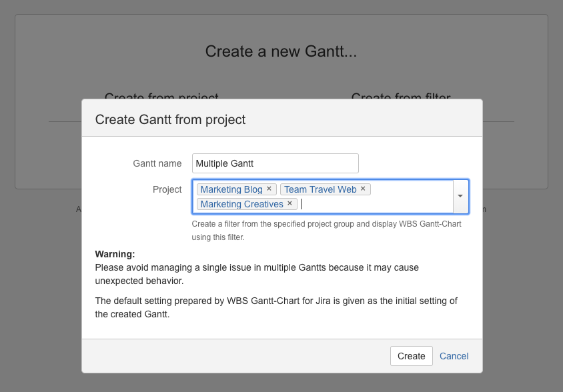
Task: Select the Marketing Blog tag label
Action: pos(231,189)
